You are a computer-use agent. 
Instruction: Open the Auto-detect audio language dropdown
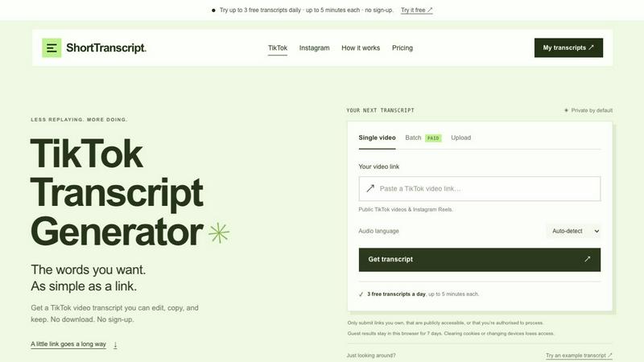pos(575,231)
